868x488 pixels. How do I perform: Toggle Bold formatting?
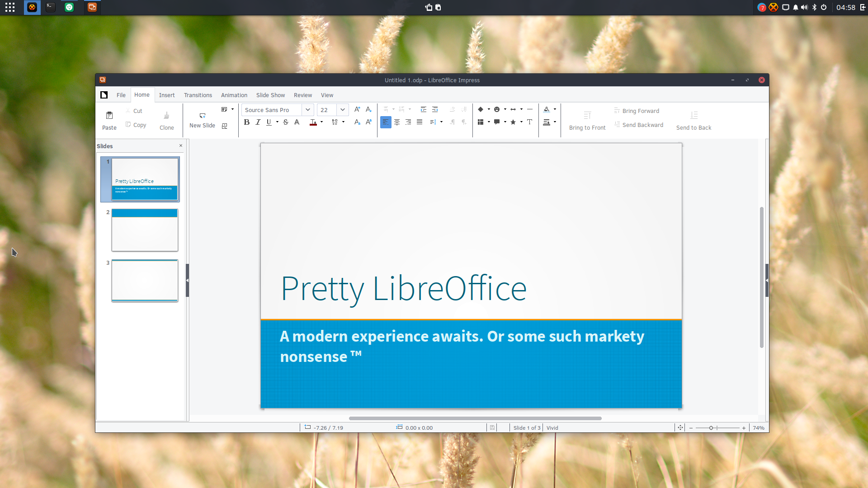(x=247, y=122)
